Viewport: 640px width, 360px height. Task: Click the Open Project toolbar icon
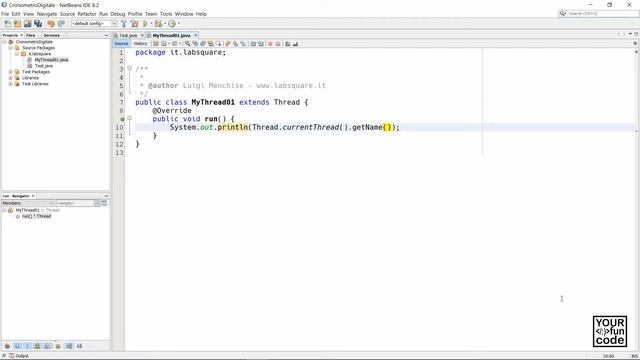pos(27,24)
